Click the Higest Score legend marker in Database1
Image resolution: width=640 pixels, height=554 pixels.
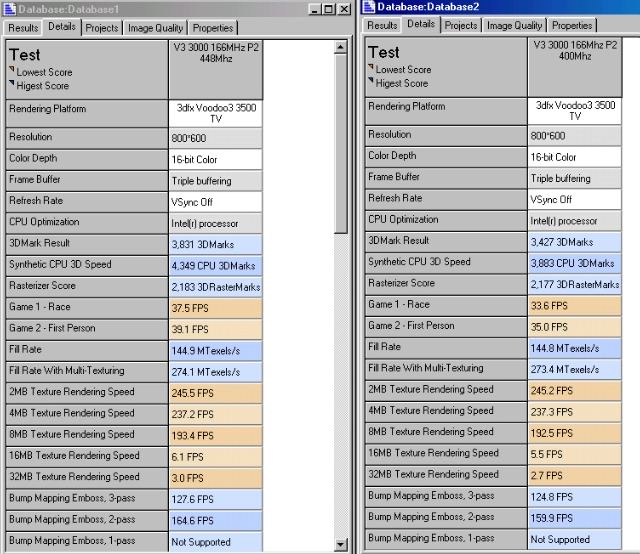coord(11,84)
